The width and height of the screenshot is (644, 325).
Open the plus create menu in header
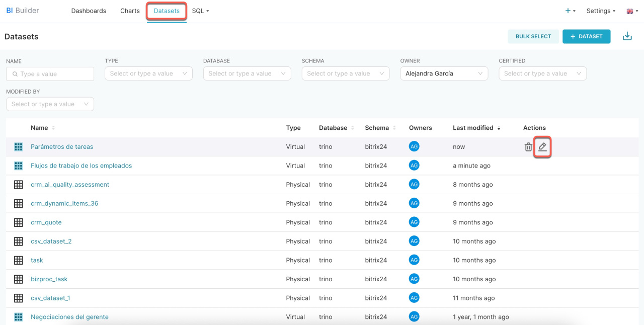(x=570, y=11)
